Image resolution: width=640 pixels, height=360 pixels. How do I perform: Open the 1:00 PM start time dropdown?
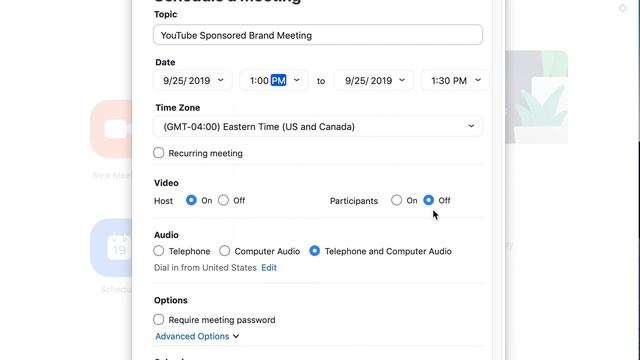[274, 80]
